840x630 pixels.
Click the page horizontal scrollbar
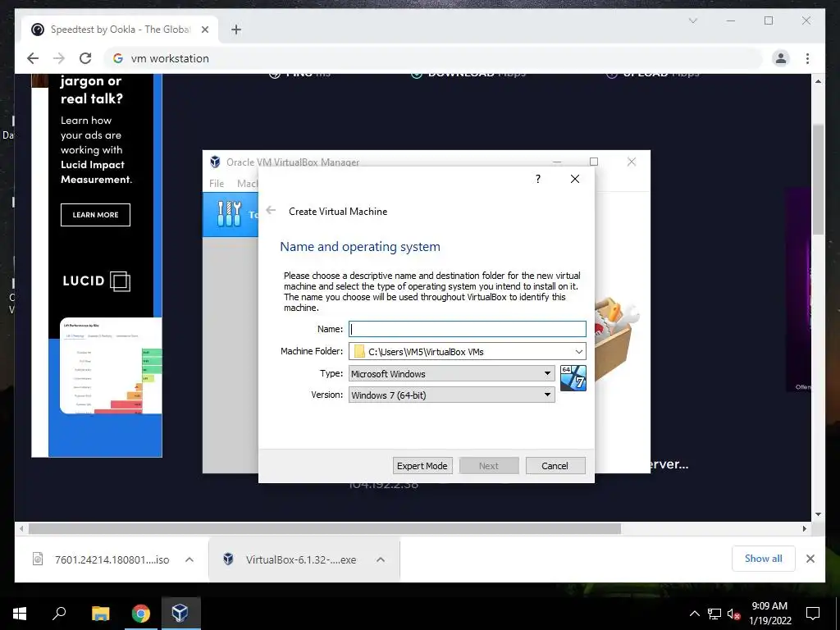324,529
